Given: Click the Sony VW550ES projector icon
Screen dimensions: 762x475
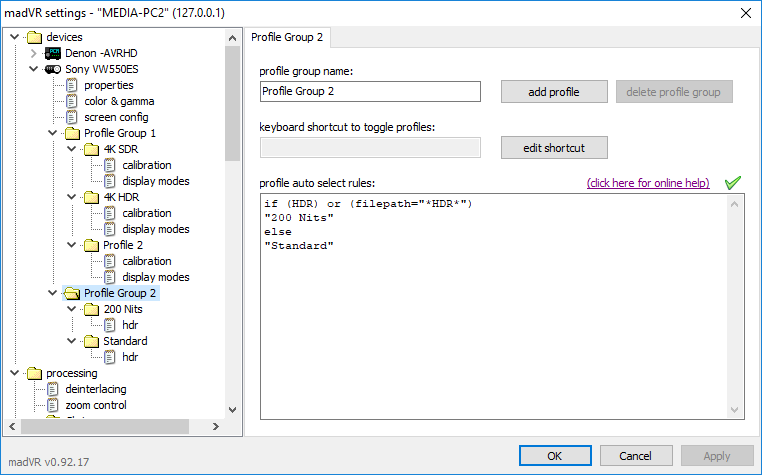Looking at the screenshot, I should (x=53, y=69).
